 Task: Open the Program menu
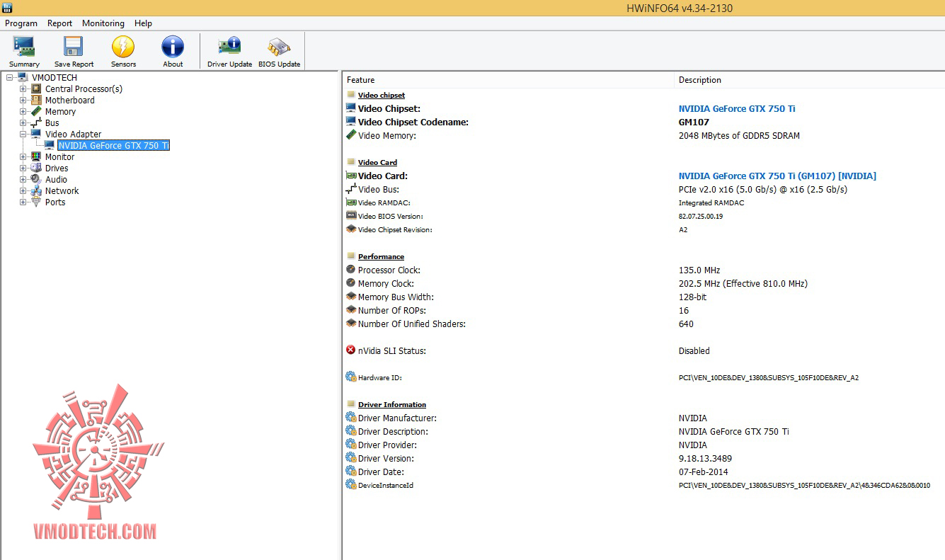coord(21,23)
